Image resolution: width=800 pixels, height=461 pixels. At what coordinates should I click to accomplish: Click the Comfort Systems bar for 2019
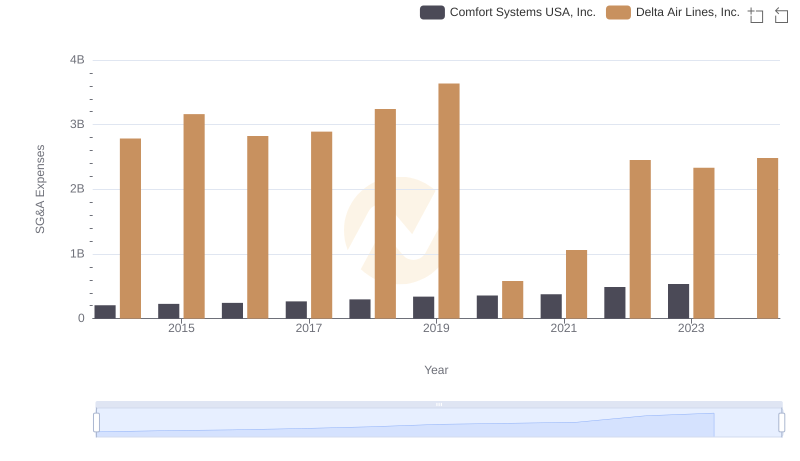(x=423, y=308)
